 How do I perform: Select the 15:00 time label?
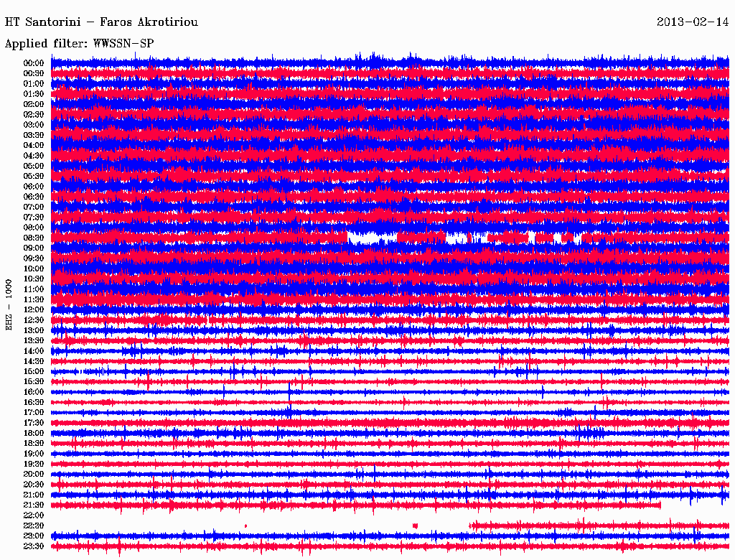pyautogui.click(x=34, y=371)
